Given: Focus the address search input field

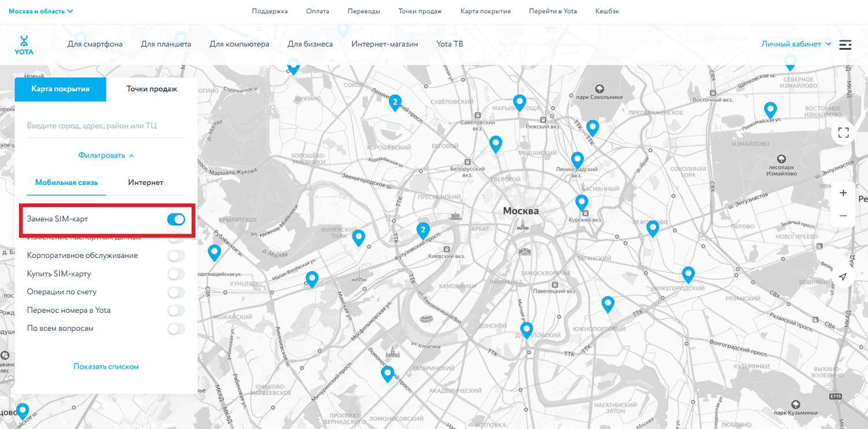Looking at the screenshot, I should coord(106,126).
